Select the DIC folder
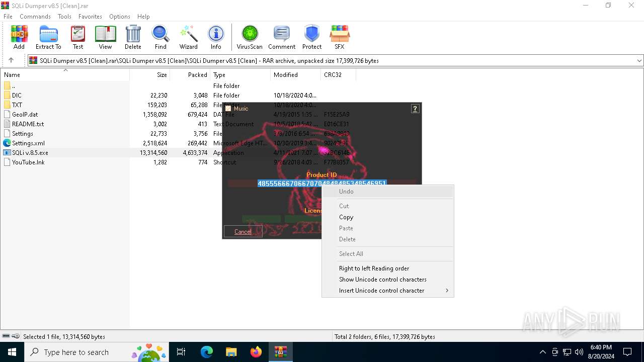This screenshot has width=644, height=362. pos(17,96)
